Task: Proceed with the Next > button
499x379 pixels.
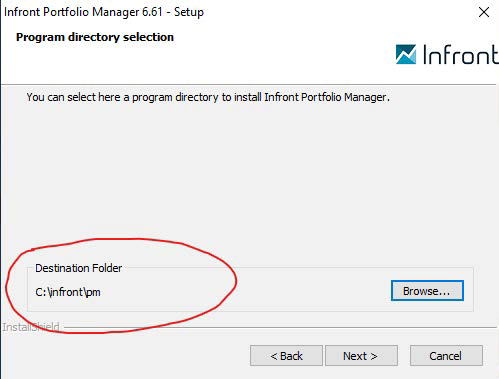Action: click(x=361, y=356)
